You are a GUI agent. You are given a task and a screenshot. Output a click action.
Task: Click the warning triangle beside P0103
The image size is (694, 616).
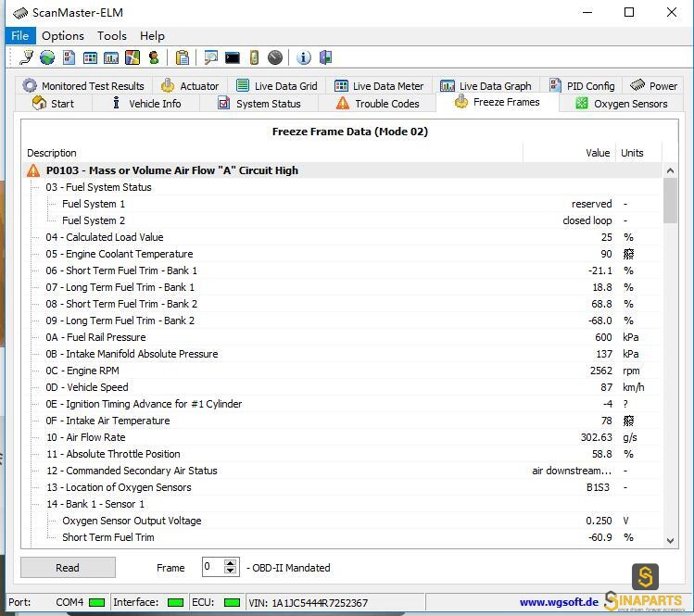pos(33,170)
